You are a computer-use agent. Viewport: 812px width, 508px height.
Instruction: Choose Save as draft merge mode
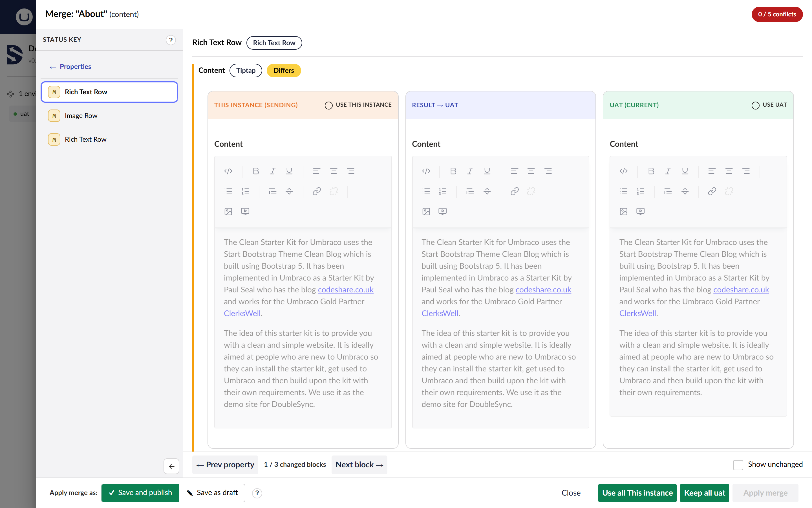(212, 492)
